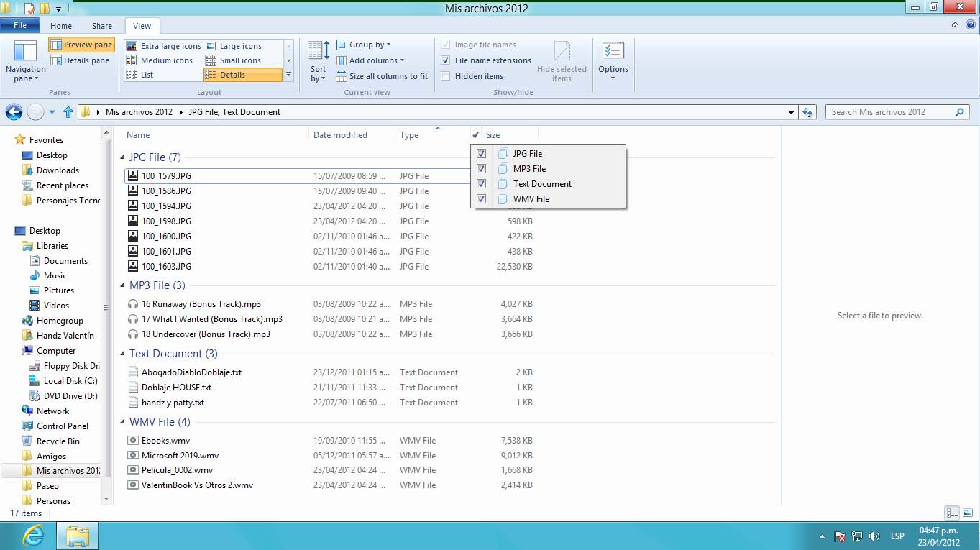980x550 pixels.
Task: Uncheck the WMV File filter checkbox
Action: point(482,199)
